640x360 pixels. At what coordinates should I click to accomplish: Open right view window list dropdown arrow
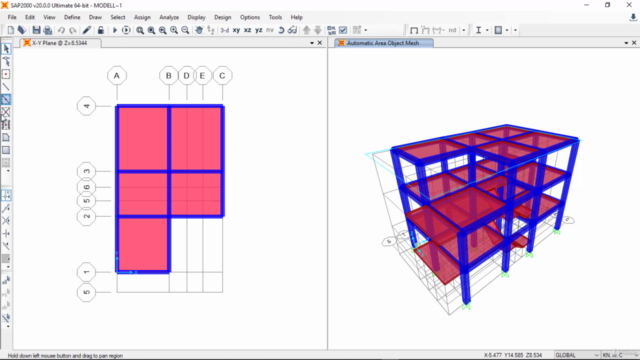coord(626,43)
